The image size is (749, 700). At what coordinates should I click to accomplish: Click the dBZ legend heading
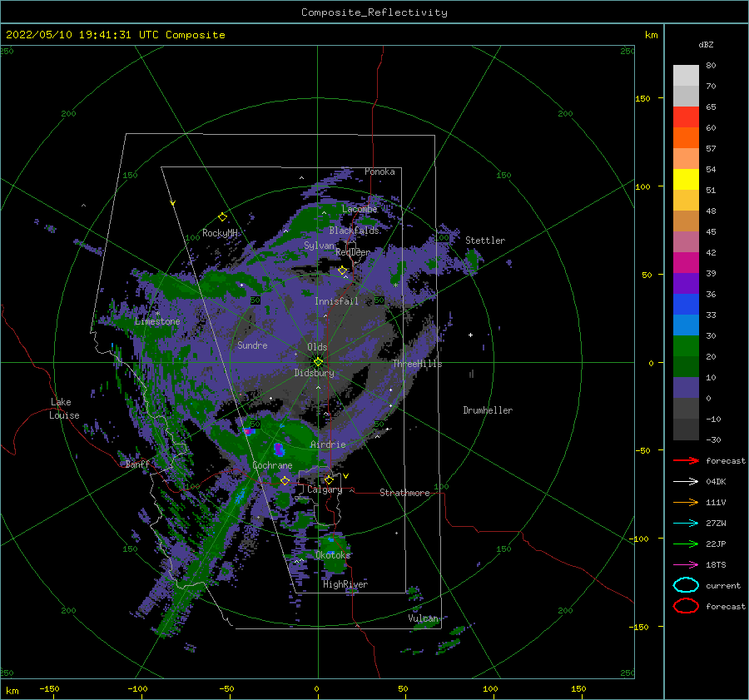coord(706,44)
